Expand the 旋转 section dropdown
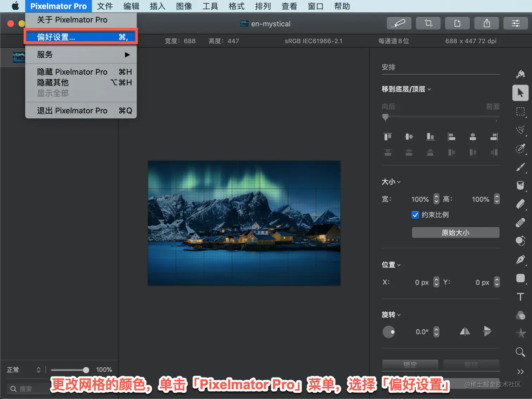Image resolution: width=532 pixels, height=399 pixels. pos(391,315)
